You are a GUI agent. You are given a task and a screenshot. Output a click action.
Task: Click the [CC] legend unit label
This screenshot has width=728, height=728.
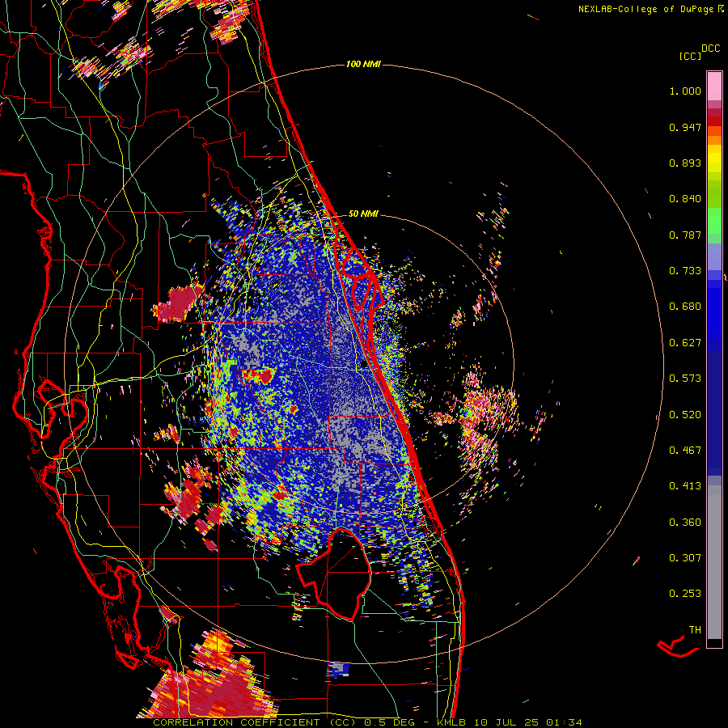(x=690, y=56)
